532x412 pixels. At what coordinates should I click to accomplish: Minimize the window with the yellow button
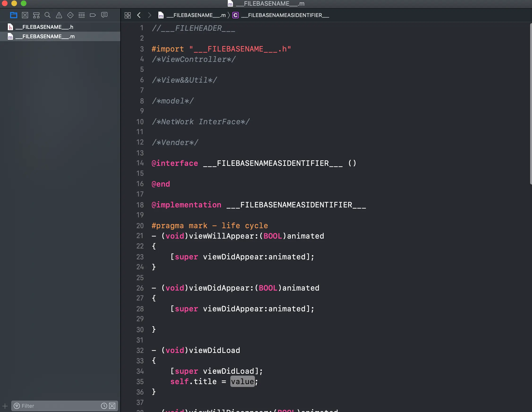[x=14, y=3]
